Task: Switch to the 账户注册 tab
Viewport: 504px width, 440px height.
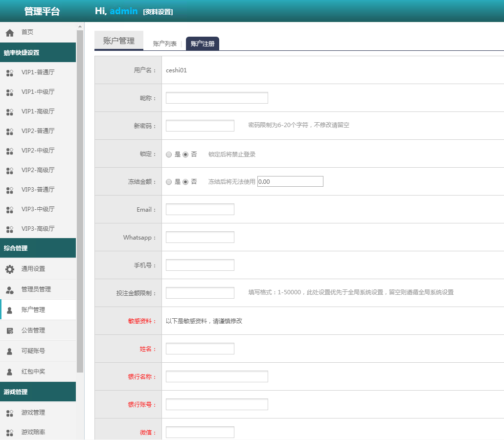Action: (203, 44)
